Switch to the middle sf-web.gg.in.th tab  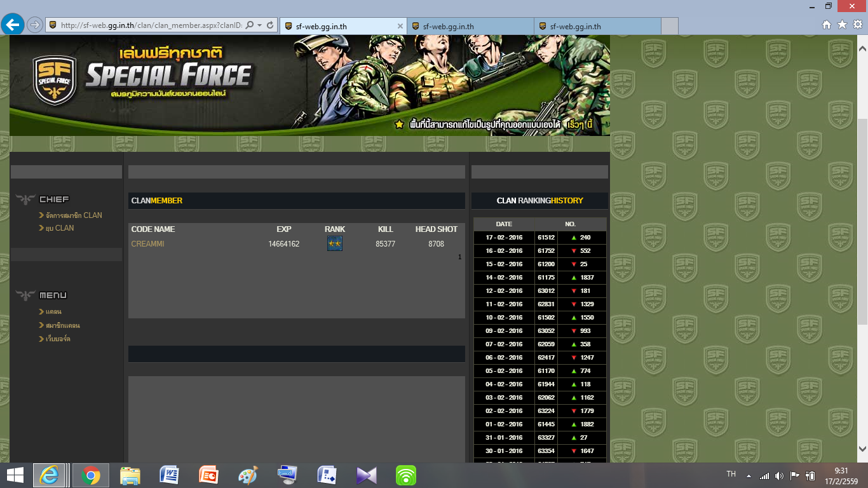[x=470, y=26]
